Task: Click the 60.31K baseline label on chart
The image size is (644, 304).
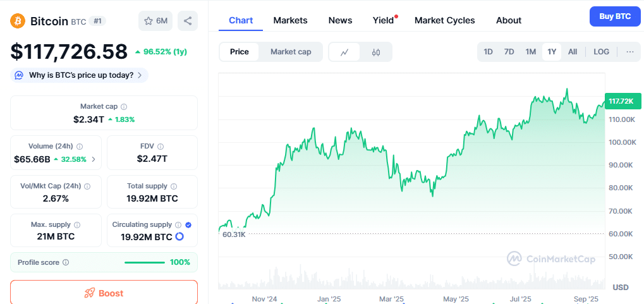Action: (234, 234)
